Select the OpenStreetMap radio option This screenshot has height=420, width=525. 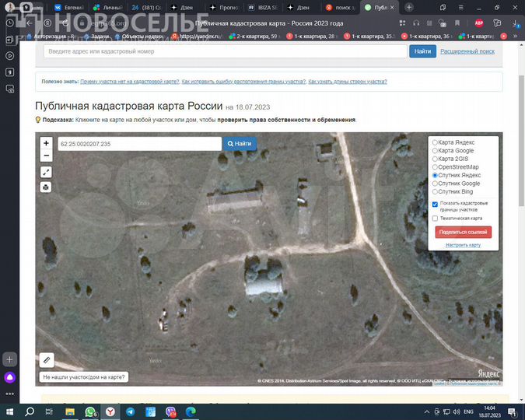(435, 167)
